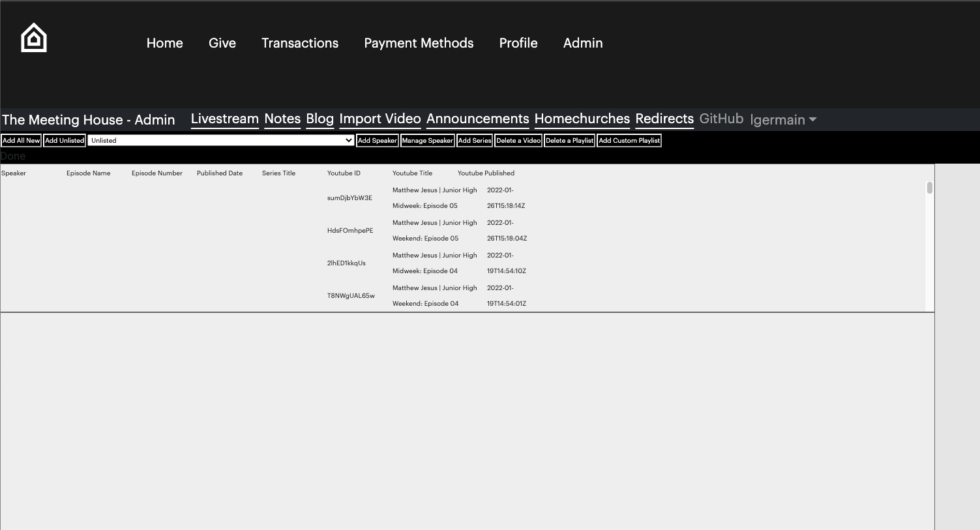Switch to the Import Video tab
This screenshot has width=980, height=530.
point(380,119)
